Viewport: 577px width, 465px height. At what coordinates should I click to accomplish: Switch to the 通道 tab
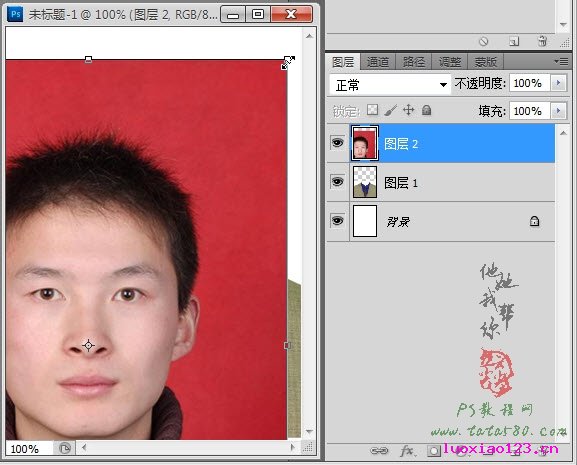click(378, 62)
